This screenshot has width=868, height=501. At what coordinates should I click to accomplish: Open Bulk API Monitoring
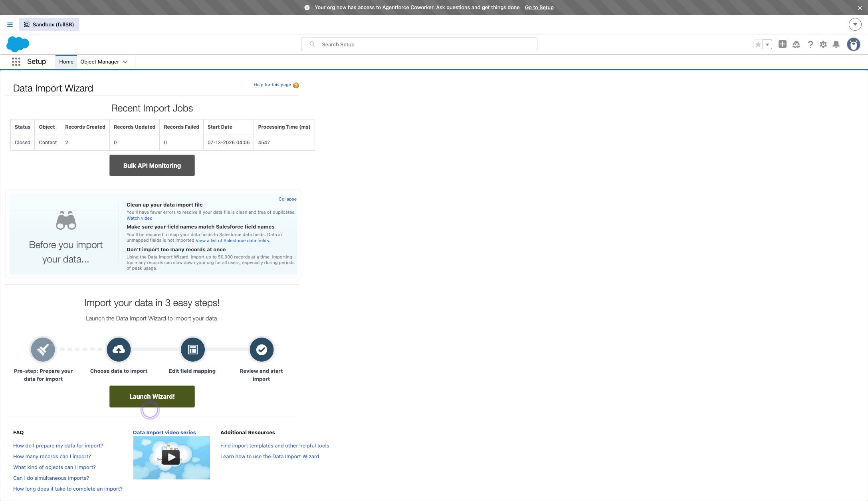(152, 165)
